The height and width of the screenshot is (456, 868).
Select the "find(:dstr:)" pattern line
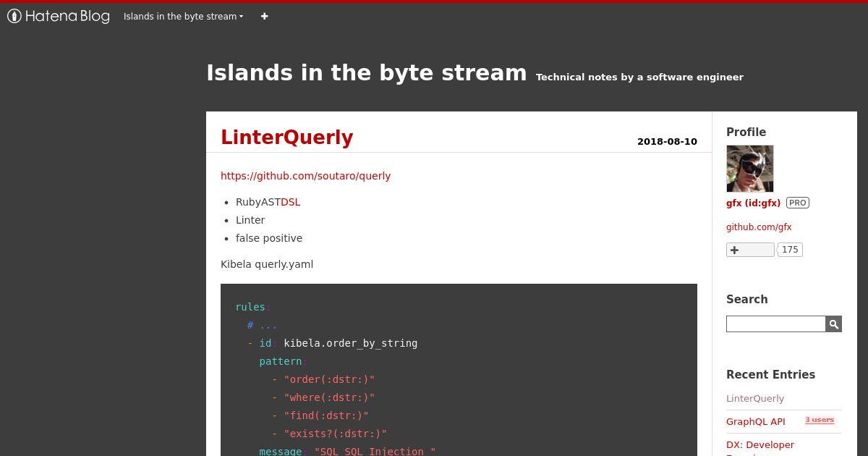tap(326, 415)
